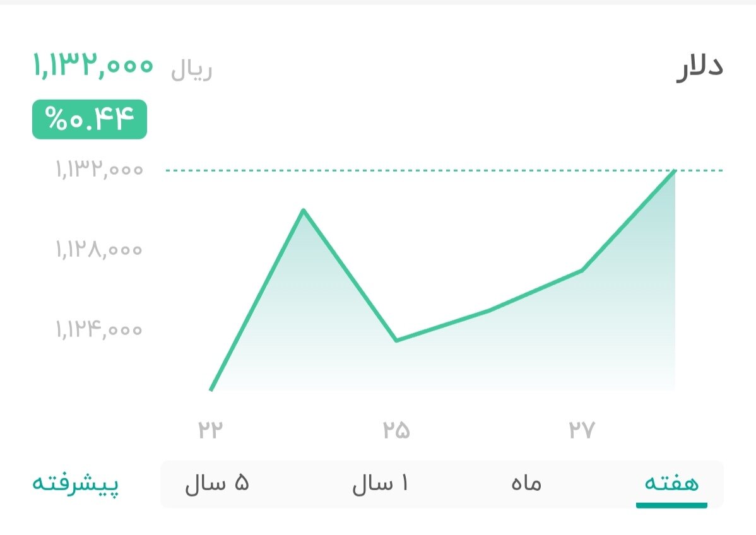Viewport: 756px width, 535px height.
Task: Click the green %۰.۴۴ change badge
Action: point(89,119)
